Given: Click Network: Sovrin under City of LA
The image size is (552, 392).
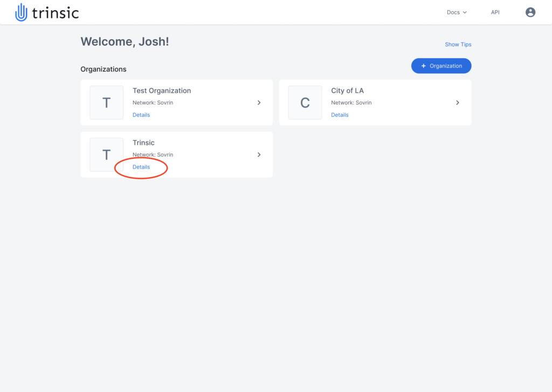Looking at the screenshot, I should pos(351,103).
